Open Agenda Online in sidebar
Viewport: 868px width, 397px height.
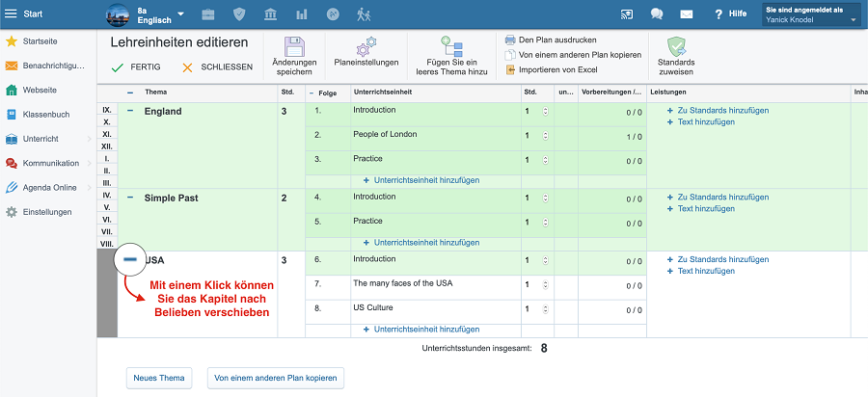pyautogui.click(x=48, y=188)
